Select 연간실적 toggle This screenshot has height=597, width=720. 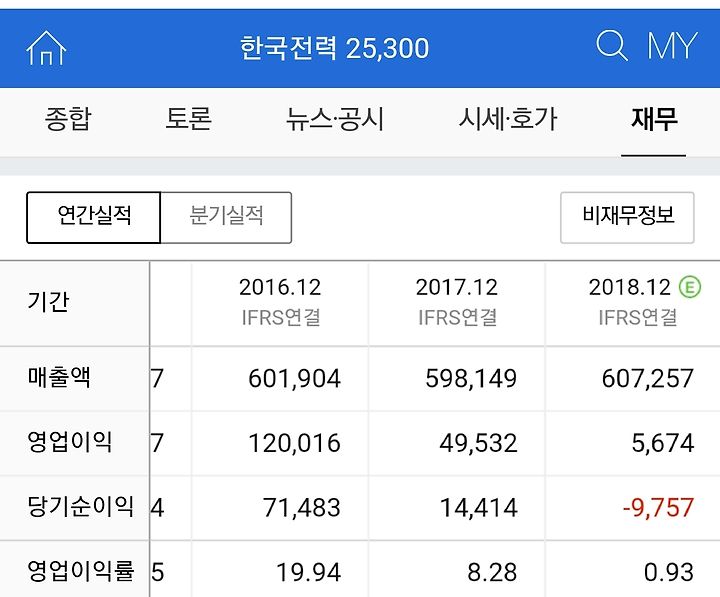click(x=94, y=218)
